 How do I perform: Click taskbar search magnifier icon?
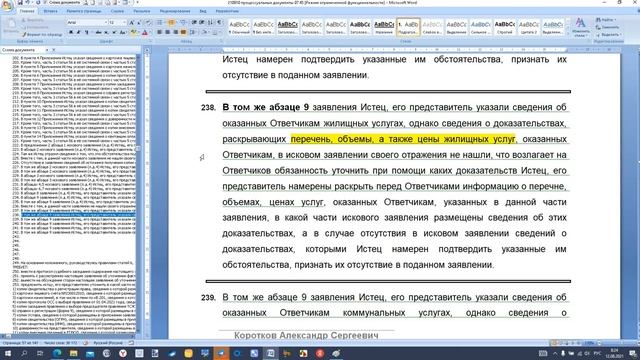(x=24, y=353)
